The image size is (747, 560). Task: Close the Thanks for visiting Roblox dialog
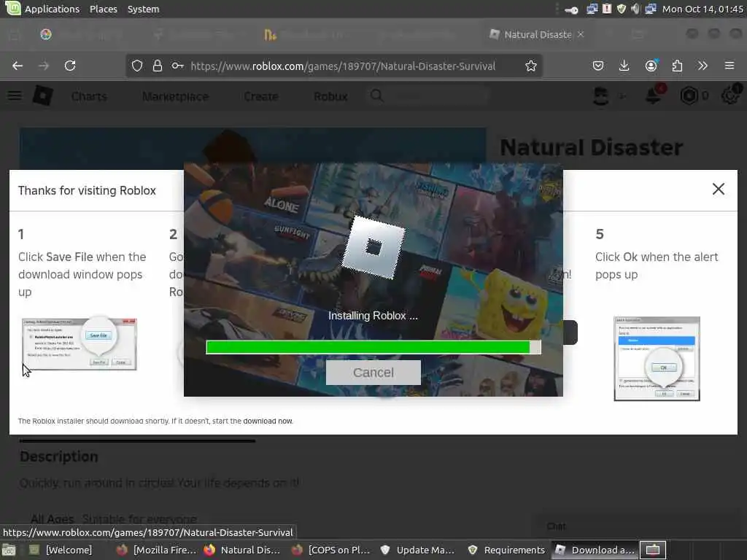tap(718, 189)
